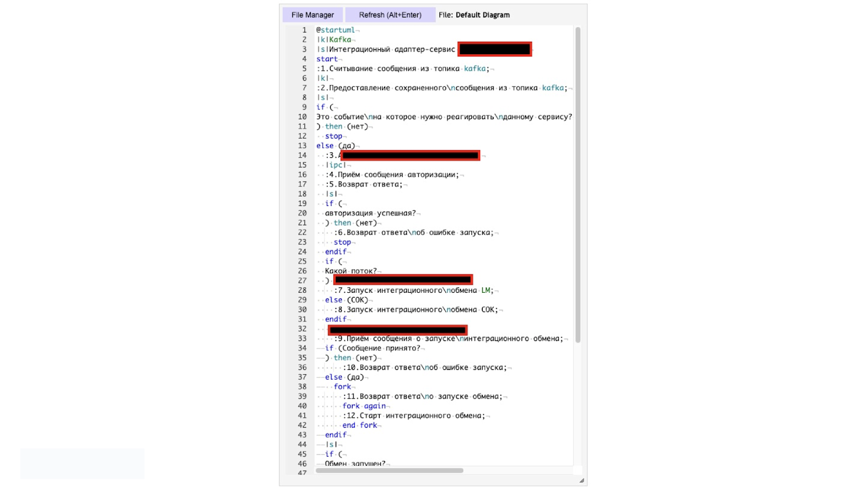
Task: Click the resize grip at the editor corner
Action: click(x=582, y=480)
